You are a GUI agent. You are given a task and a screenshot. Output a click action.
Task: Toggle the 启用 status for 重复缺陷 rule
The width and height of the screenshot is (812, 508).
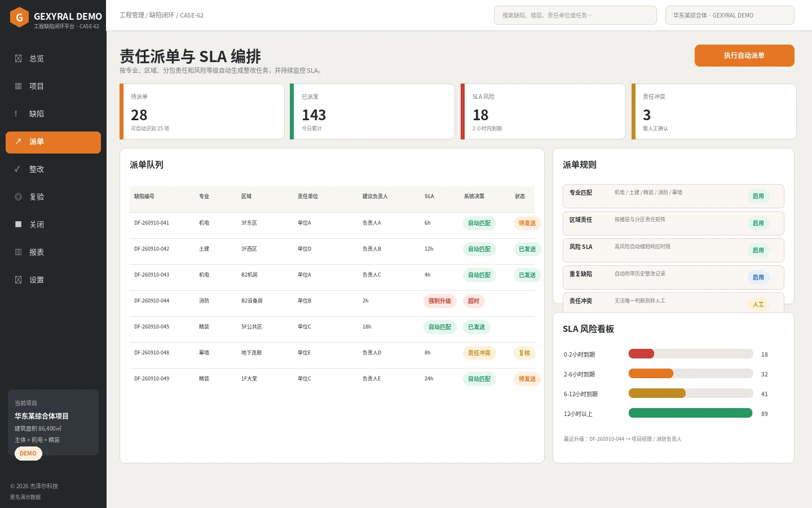tap(758, 278)
